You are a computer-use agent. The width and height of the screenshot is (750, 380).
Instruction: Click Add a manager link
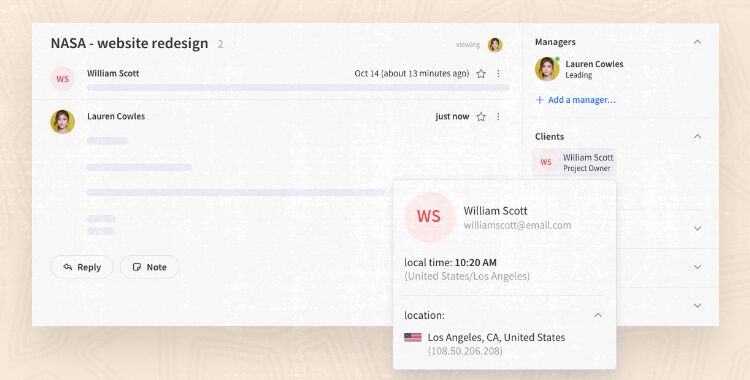click(x=575, y=100)
